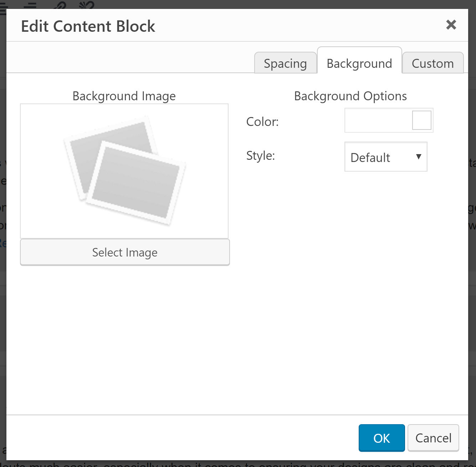Open the Custom tab

tap(433, 63)
